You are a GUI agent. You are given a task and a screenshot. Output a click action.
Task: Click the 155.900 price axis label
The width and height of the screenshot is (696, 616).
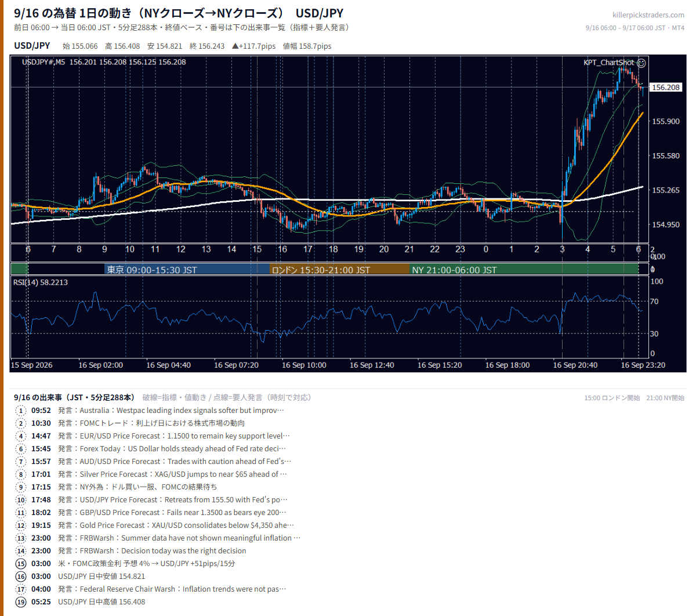[666, 121]
